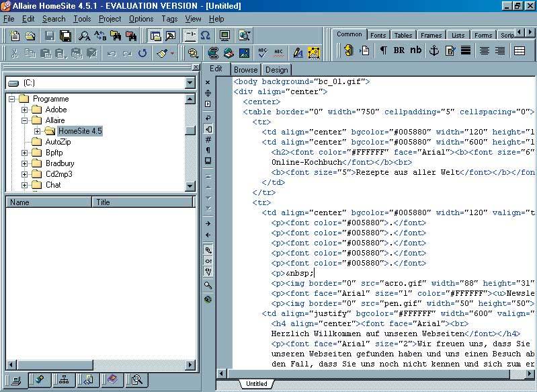Toggle hidden characters ¶ in editor gutter
Viewport: 537px width, 392px height.
click(208, 150)
